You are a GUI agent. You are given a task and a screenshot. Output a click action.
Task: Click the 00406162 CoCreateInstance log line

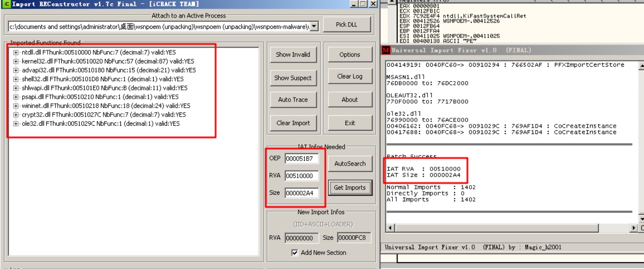(501, 126)
